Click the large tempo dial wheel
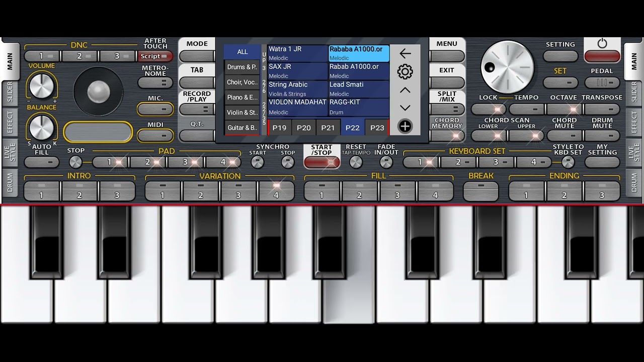644x362 pixels. [x=507, y=67]
